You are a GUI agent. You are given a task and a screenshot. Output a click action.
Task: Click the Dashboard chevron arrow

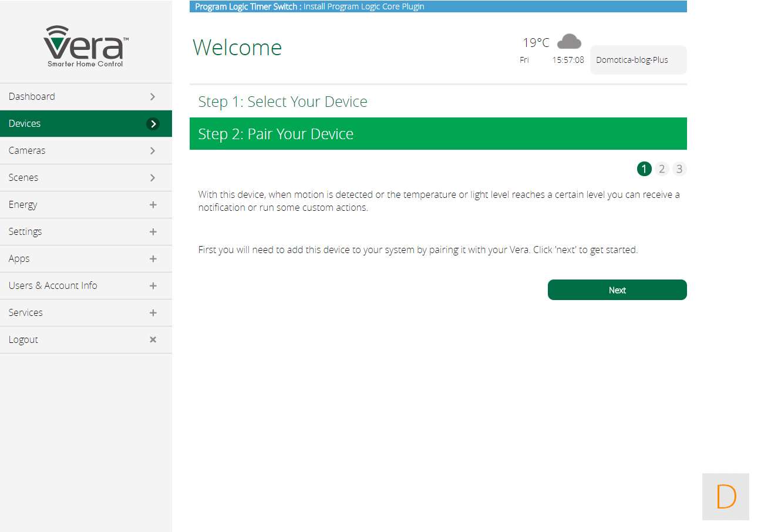153,97
